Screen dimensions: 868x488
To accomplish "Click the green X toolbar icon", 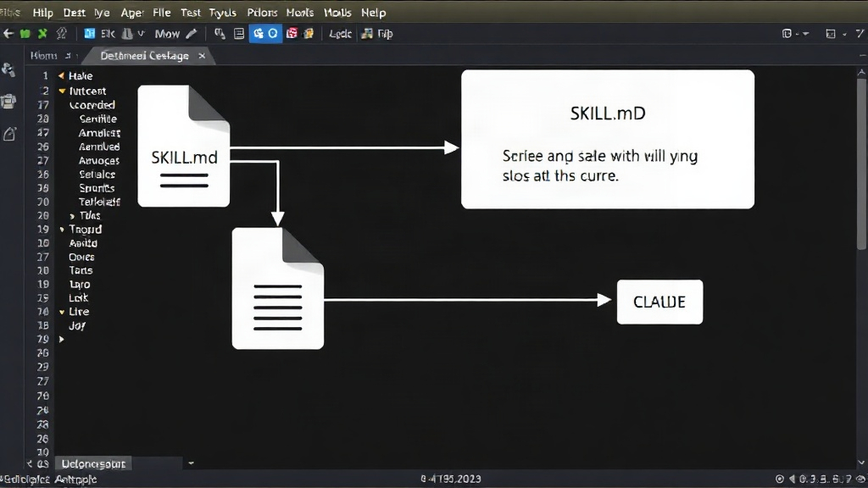I will click(x=42, y=34).
